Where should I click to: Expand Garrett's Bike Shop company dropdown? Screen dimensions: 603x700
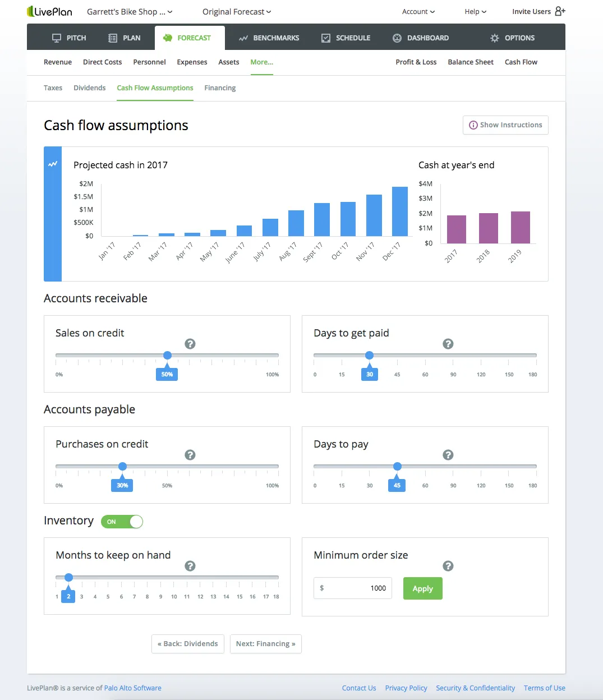point(130,12)
